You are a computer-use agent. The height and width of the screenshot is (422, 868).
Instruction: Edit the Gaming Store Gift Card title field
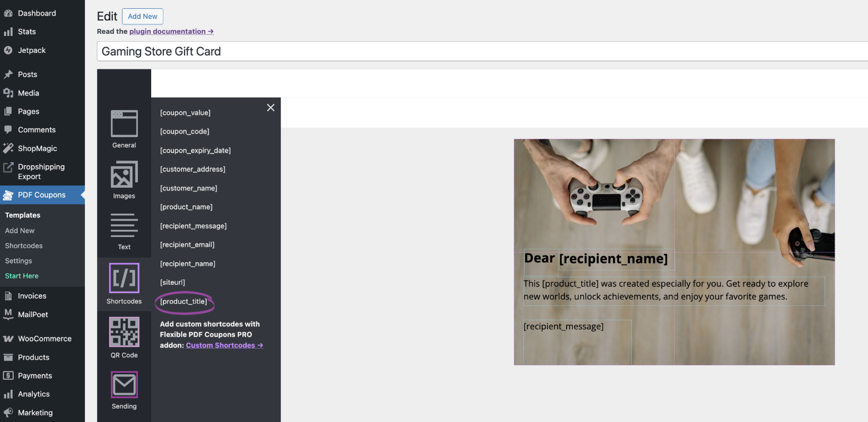[x=478, y=52]
